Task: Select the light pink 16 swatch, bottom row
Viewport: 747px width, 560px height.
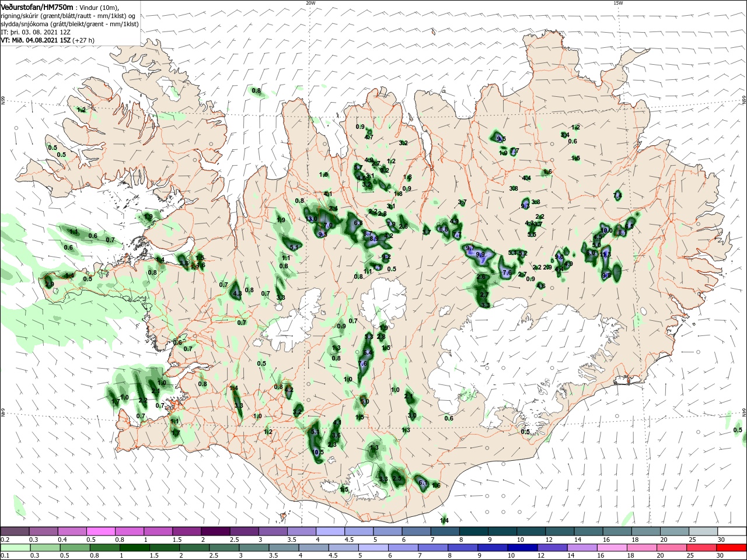Action: [612, 548]
